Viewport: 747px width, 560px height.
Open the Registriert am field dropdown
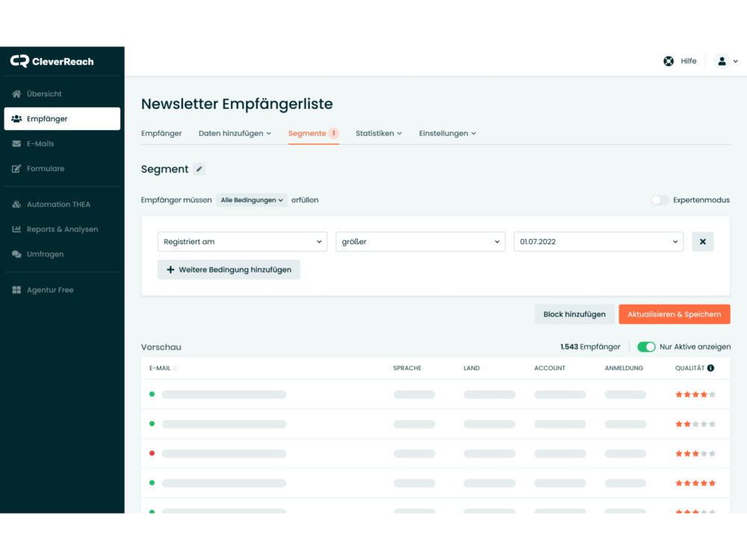pyautogui.click(x=242, y=242)
